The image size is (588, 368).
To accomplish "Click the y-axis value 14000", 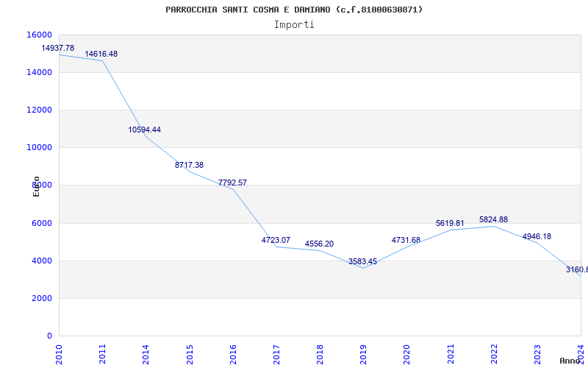I will coord(39,72).
